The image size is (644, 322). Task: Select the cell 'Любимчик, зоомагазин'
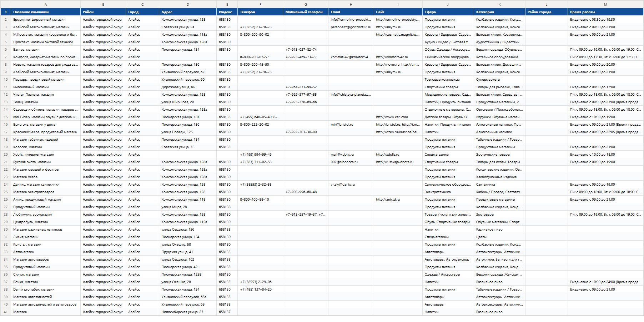46,215
